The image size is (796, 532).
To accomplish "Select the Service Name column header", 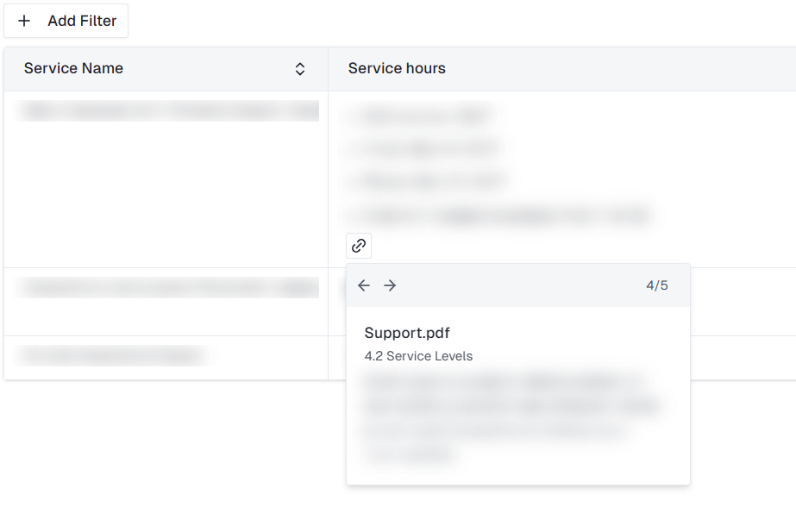I will pyautogui.click(x=73, y=69).
